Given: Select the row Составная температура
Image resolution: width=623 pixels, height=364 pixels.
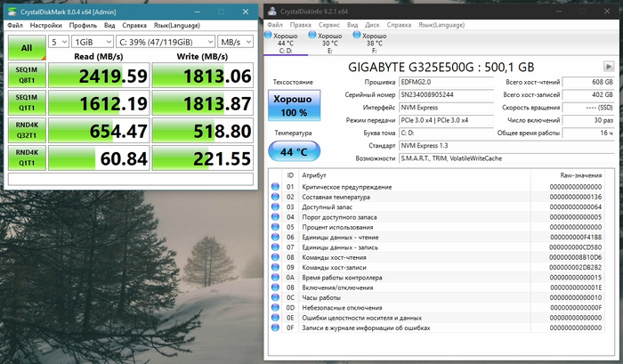Looking at the screenshot, I should tap(437, 197).
